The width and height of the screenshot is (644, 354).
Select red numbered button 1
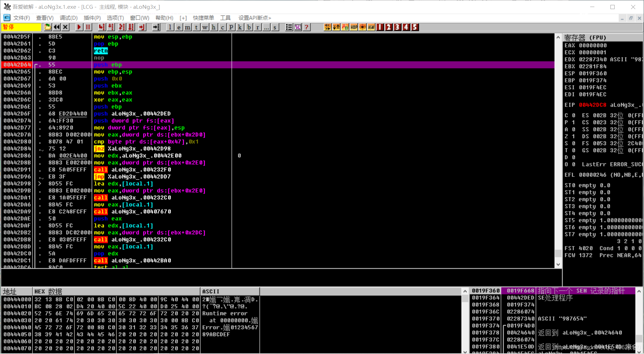[x=380, y=27]
